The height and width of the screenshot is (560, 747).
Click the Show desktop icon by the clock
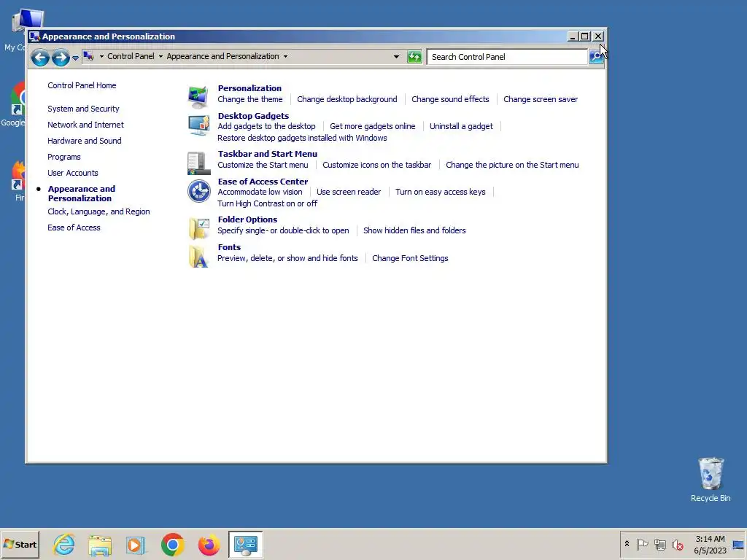tap(738, 544)
